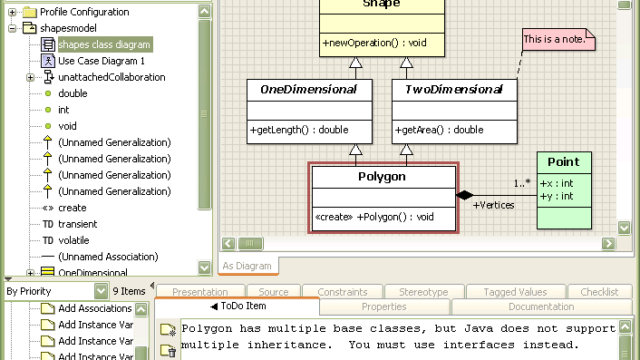The image size is (640, 360).
Task: Click the transient tag definition icon
Action: pyautogui.click(x=48, y=224)
